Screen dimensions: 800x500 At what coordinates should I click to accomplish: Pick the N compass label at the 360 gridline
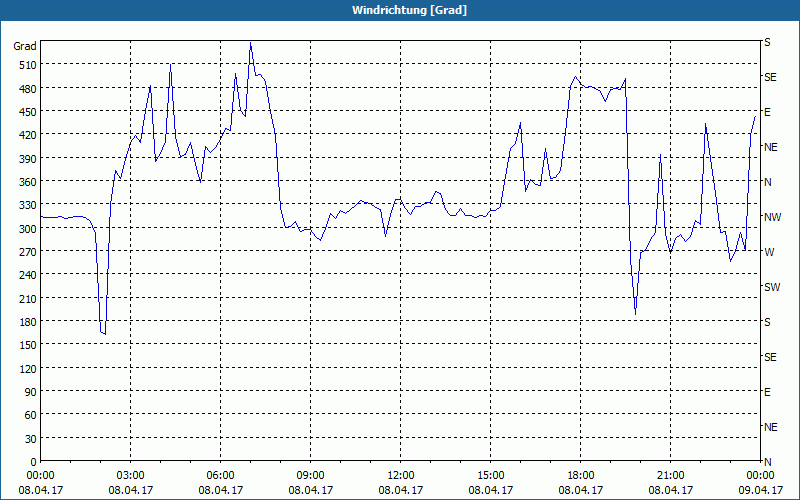768,182
